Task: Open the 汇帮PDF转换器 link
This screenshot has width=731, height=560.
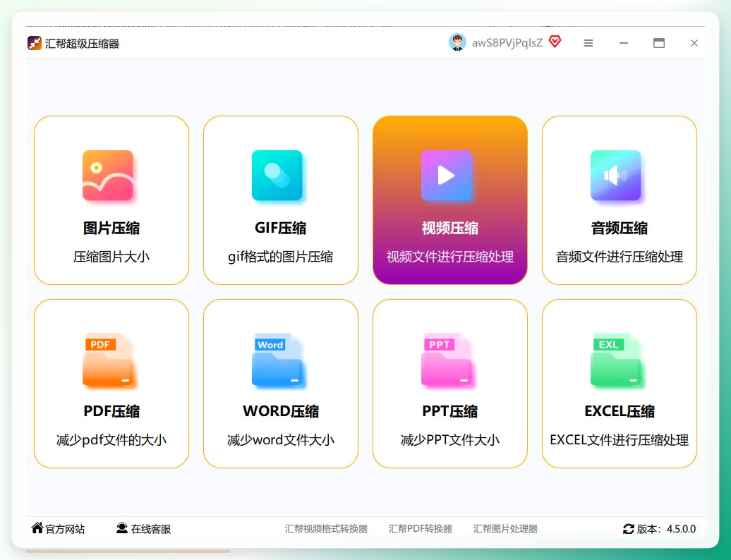Action: tap(421, 529)
